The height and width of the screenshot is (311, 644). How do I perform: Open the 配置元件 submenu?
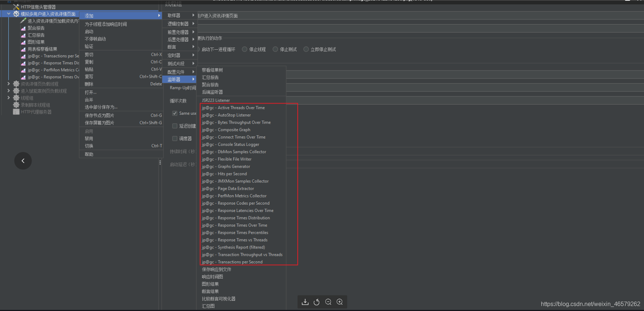click(181, 72)
